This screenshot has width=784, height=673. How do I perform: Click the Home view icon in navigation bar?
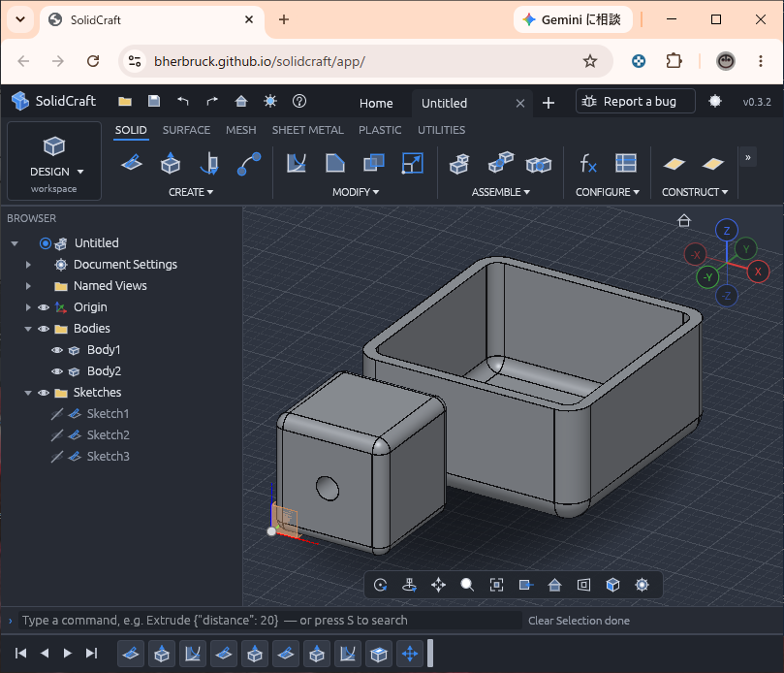coord(554,585)
